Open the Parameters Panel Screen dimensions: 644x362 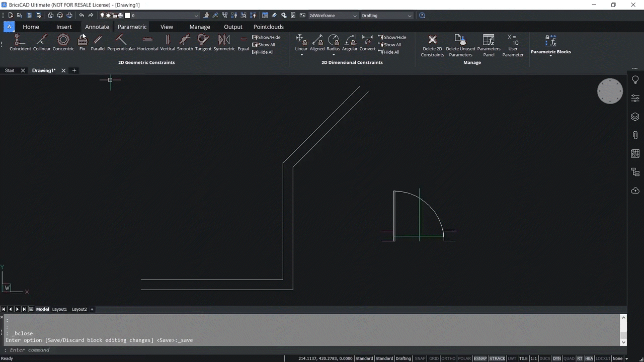pos(489,45)
